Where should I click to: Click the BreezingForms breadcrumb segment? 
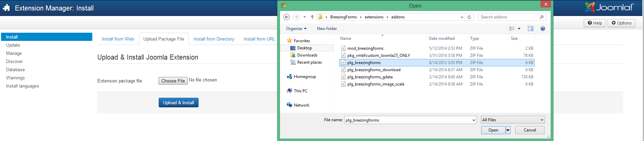[343, 17]
